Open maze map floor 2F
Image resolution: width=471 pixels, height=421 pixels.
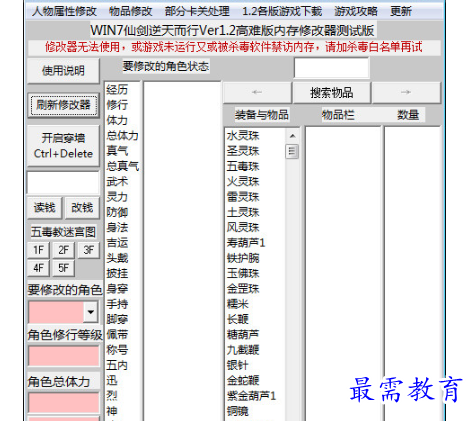63,250
